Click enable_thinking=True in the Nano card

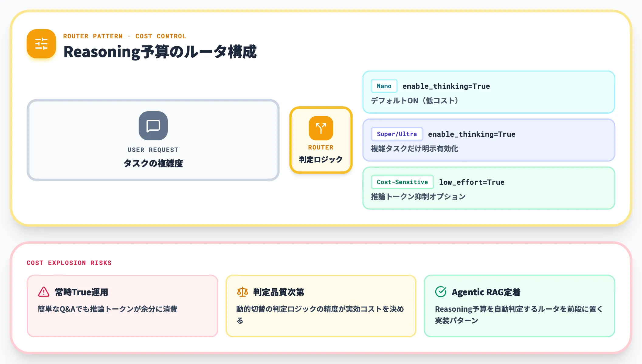point(446,86)
